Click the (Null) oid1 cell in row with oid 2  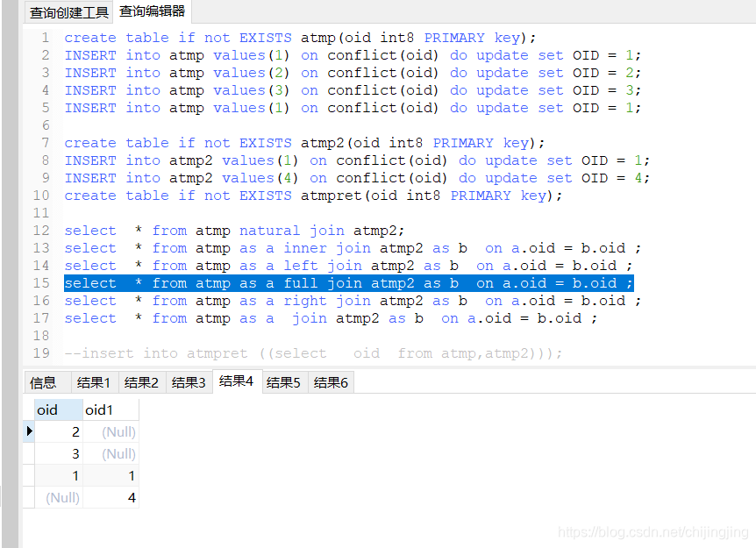[111, 432]
